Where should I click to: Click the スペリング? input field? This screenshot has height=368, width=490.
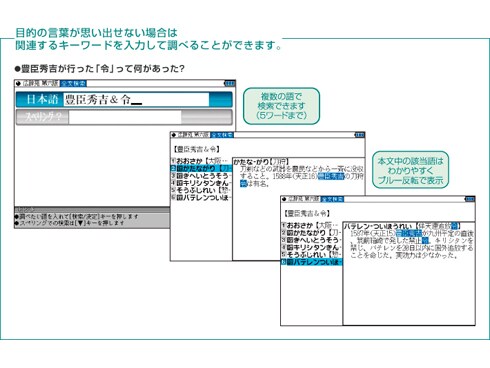tap(125, 117)
